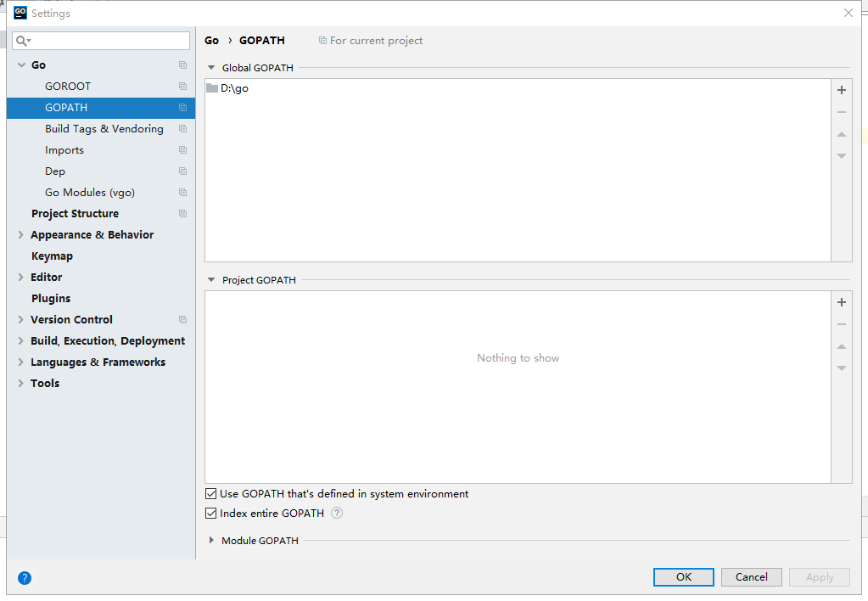The height and width of the screenshot is (601, 868).
Task: Open the Help button at bottom-left of Settings
Action: [x=25, y=578]
